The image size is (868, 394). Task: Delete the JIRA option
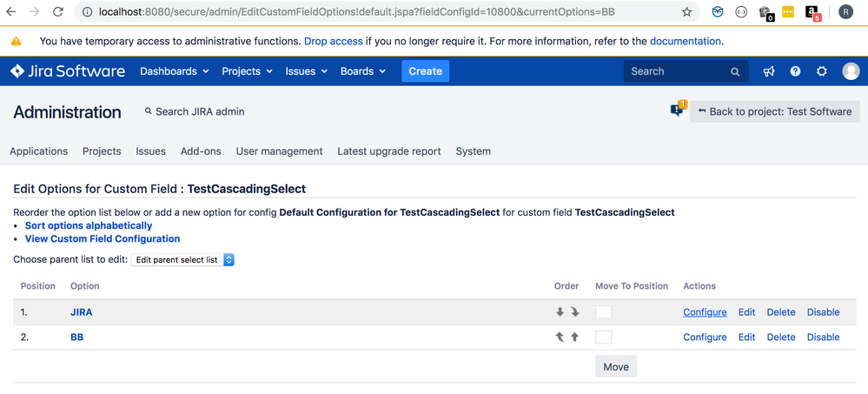click(x=781, y=312)
